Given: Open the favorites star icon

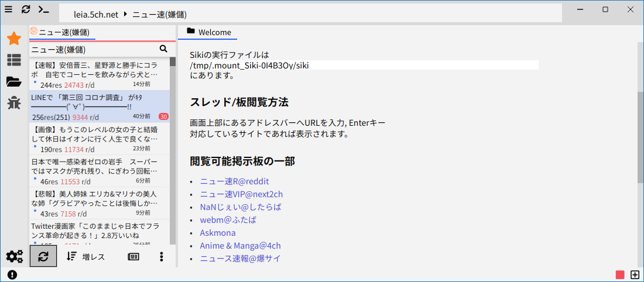Looking at the screenshot, I should click(x=14, y=39).
